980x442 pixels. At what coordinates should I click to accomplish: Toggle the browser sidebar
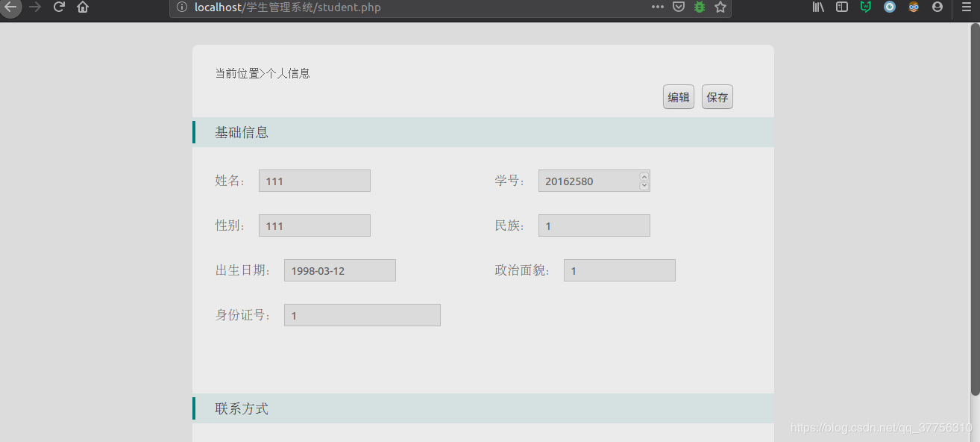842,7
